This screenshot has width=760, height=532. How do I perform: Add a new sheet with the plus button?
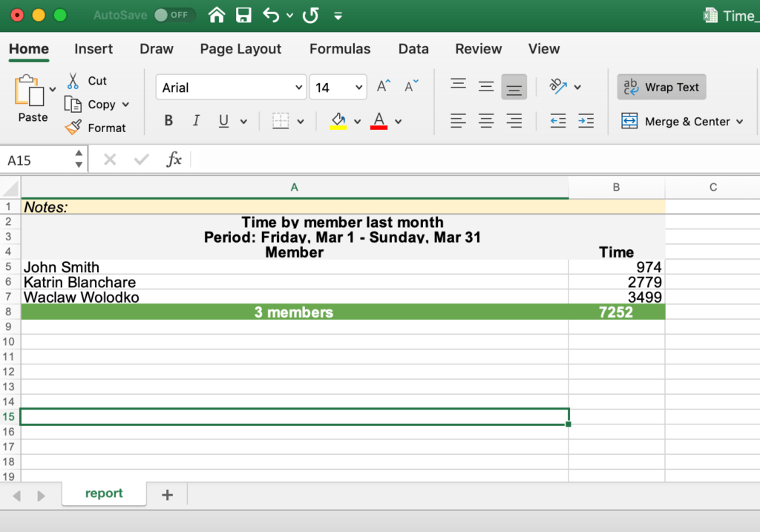[166, 493]
